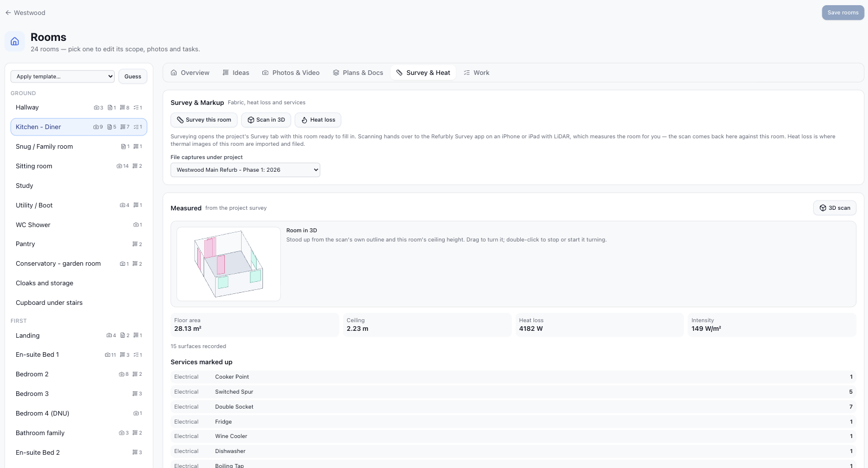Open the Apply template dropdown
This screenshot has height=468, width=868.
(x=62, y=77)
